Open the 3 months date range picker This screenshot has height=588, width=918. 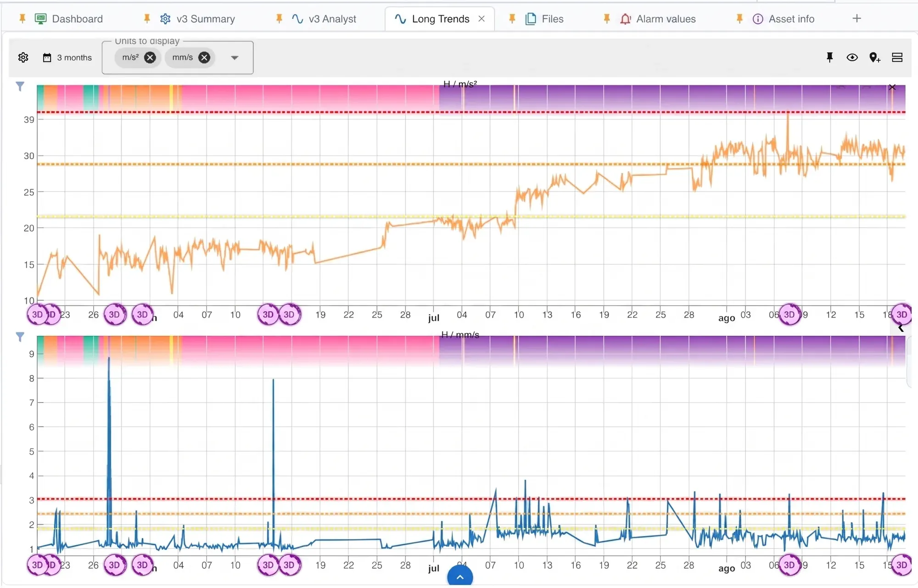[67, 57]
